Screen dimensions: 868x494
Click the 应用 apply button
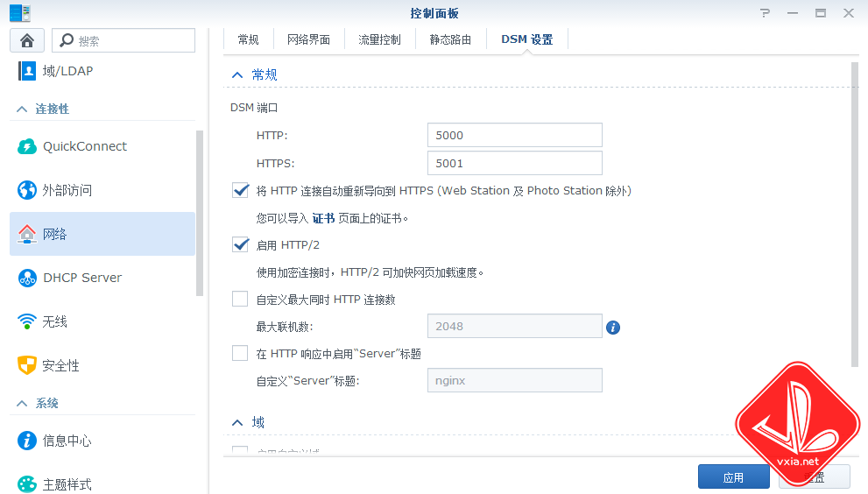pyautogui.click(x=733, y=476)
